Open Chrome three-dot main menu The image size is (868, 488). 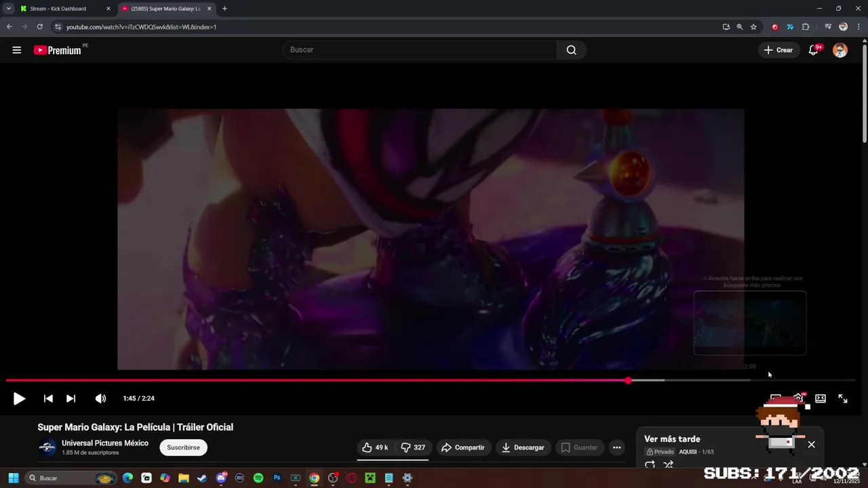coord(859,27)
